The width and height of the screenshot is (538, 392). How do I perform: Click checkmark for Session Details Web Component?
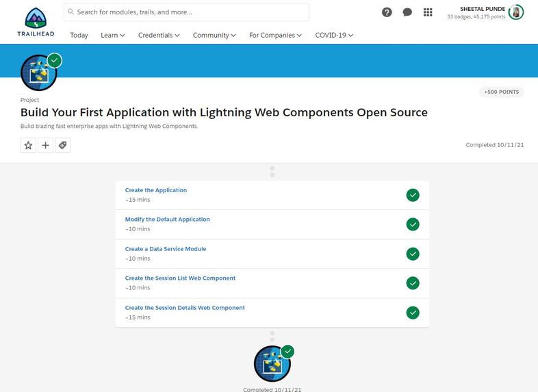tap(413, 313)
